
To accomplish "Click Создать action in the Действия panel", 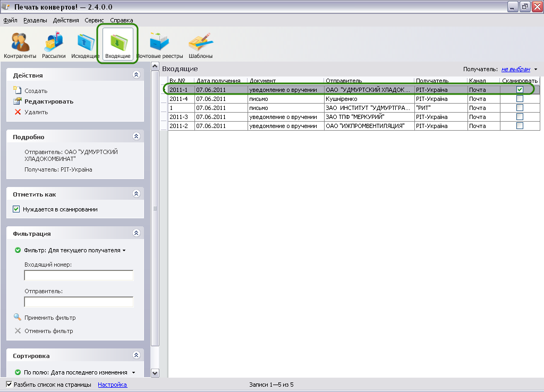I will pyautogui.click(x=36, y=91).
